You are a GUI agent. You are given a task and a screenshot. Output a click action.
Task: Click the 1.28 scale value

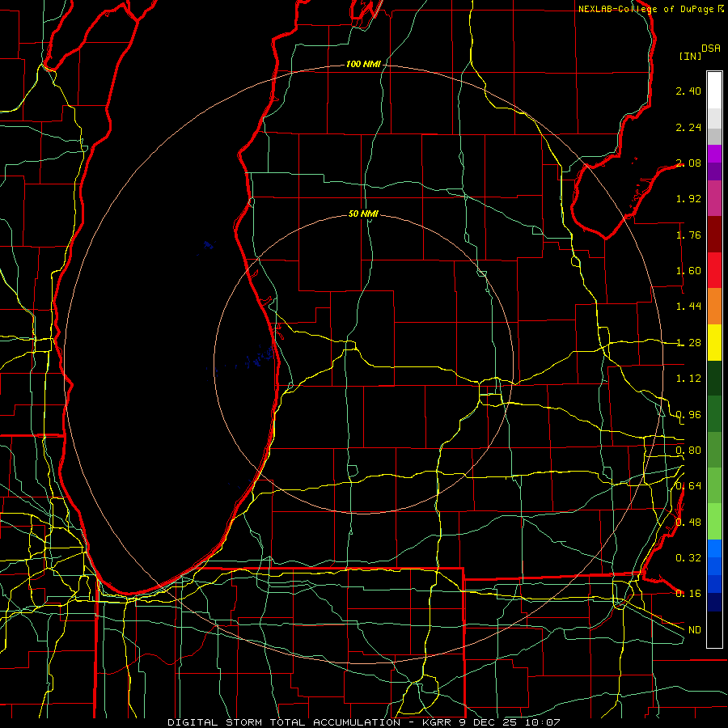(x=688, y=343)
